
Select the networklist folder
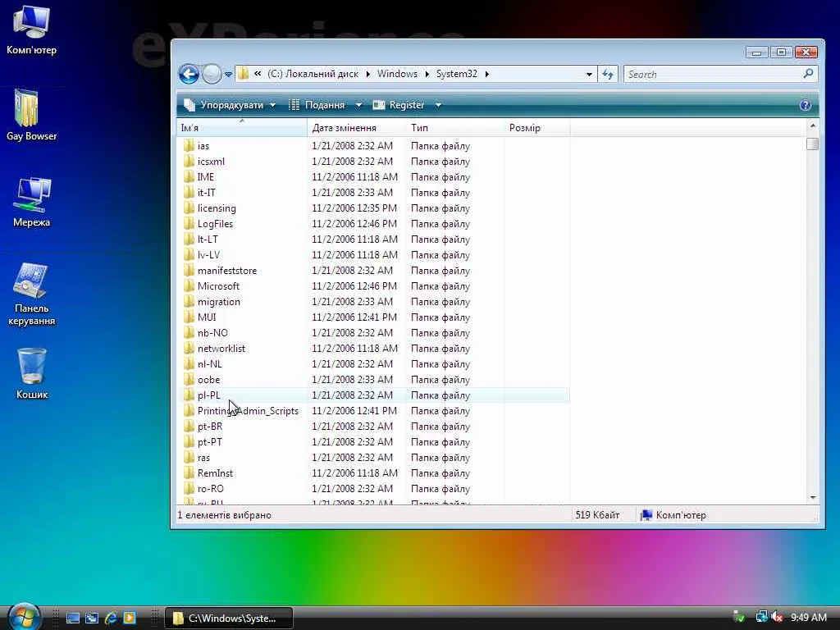(221, 349)
